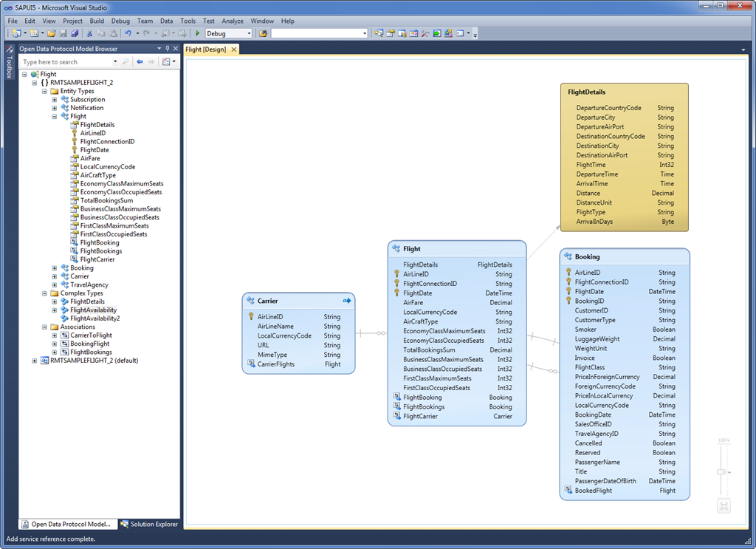Close the Flight [Design] document tab
The height and width of the screenshot is (549, 756).
[x=234, y=50]
